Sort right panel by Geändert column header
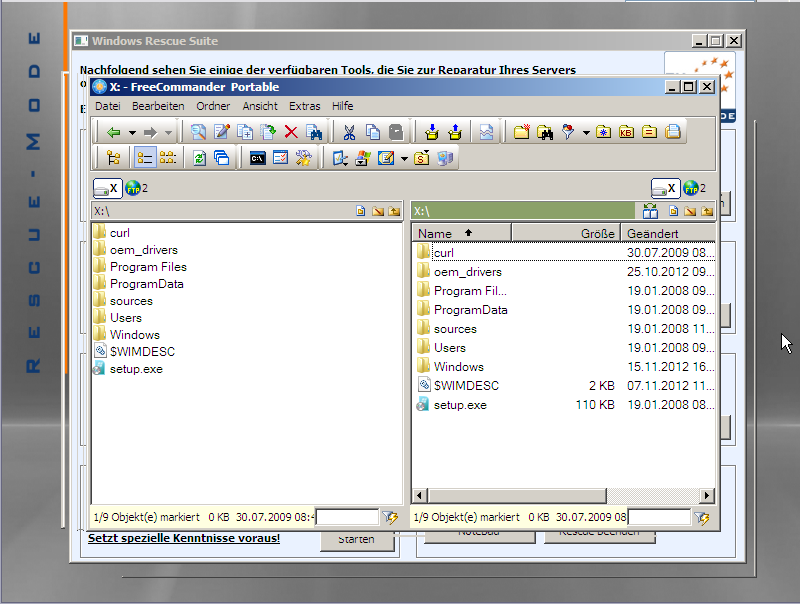Viewport: 800px width, 604px height. (x=668, y=233)
